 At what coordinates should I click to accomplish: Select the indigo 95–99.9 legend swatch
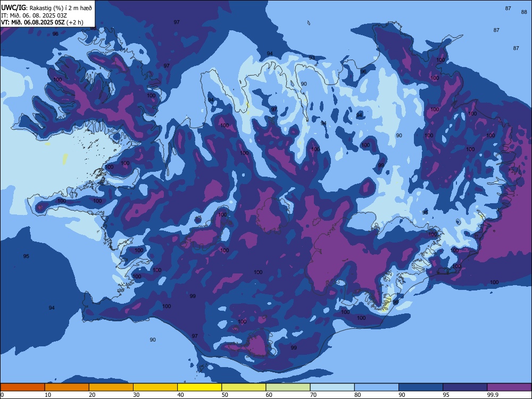[x=465, y=387]
